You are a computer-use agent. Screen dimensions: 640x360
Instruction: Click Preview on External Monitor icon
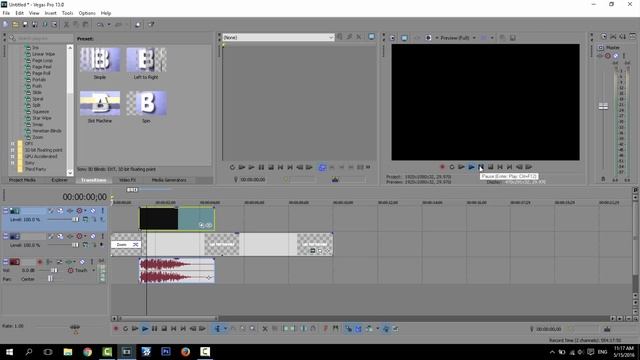[x=404, y=38]
